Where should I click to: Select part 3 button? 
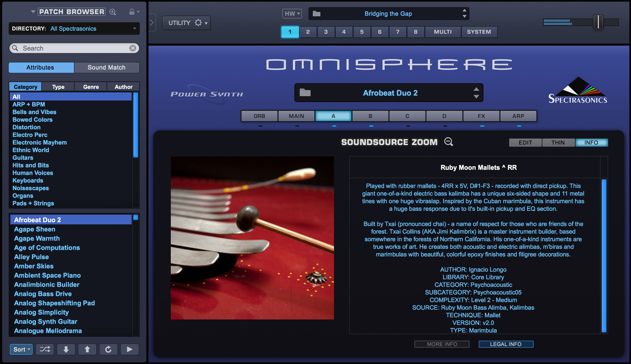(326, 32)
